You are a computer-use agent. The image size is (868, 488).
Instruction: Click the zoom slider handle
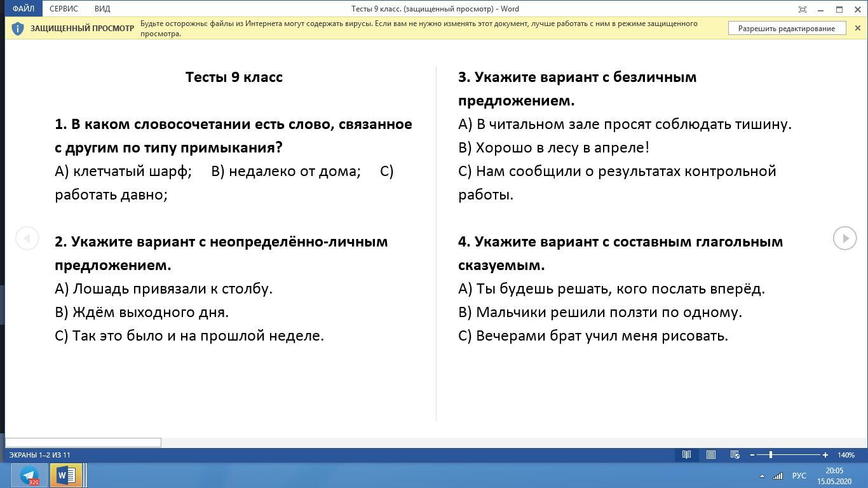pos(771,455)
